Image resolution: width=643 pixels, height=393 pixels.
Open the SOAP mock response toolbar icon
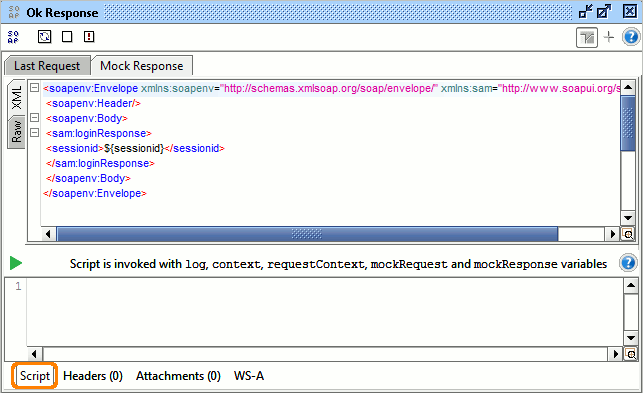click(x=13, y=37)
